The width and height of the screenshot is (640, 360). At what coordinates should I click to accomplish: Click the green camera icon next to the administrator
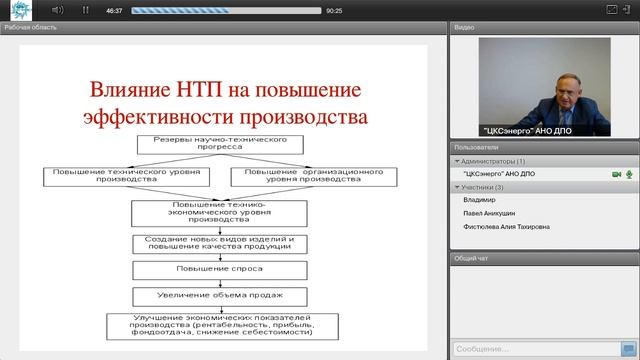tap(616, 174)
